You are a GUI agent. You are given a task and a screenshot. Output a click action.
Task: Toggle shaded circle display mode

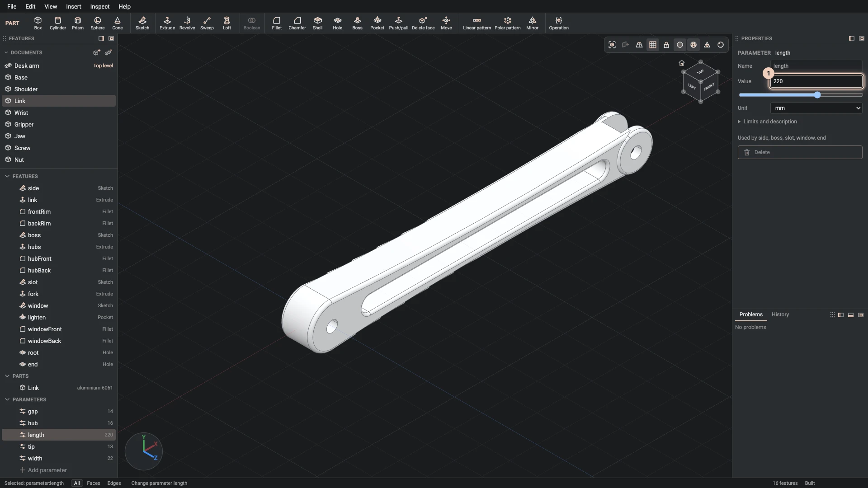tap(680, 45)
